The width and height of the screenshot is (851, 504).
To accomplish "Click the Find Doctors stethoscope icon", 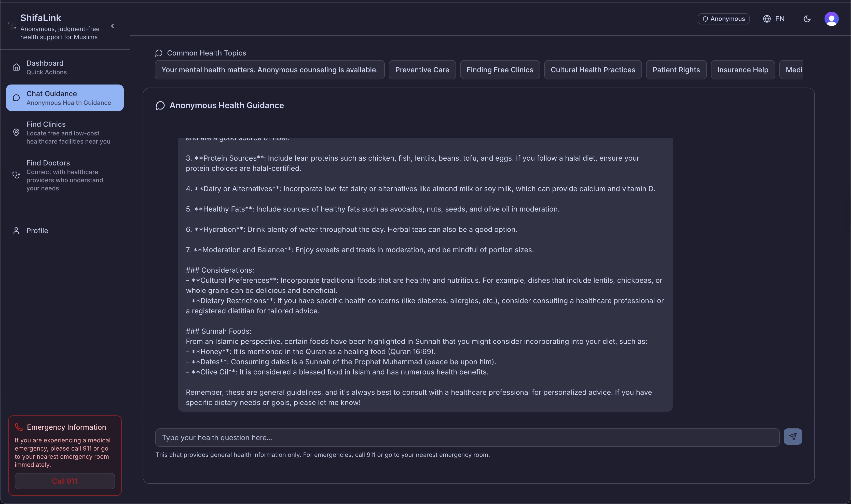I will pyautogui.click(x=16, y=175).
